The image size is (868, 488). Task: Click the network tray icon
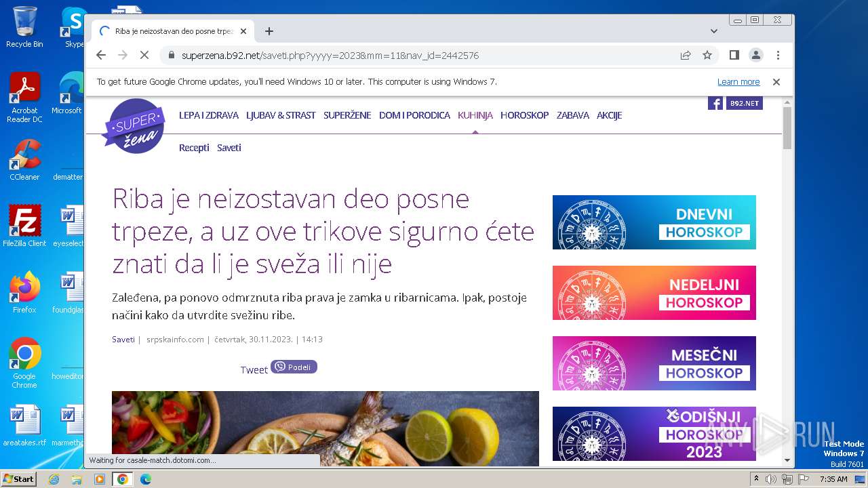(787, 479)
